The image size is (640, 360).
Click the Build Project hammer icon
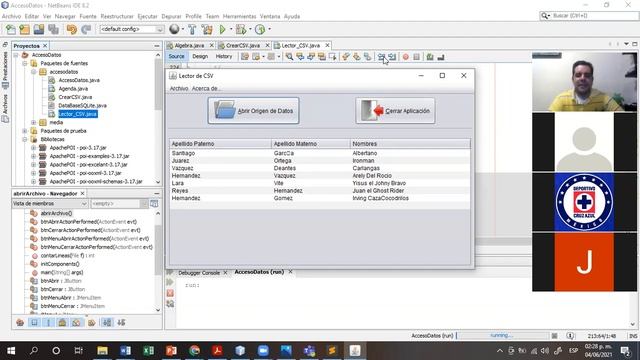[192, 29]
